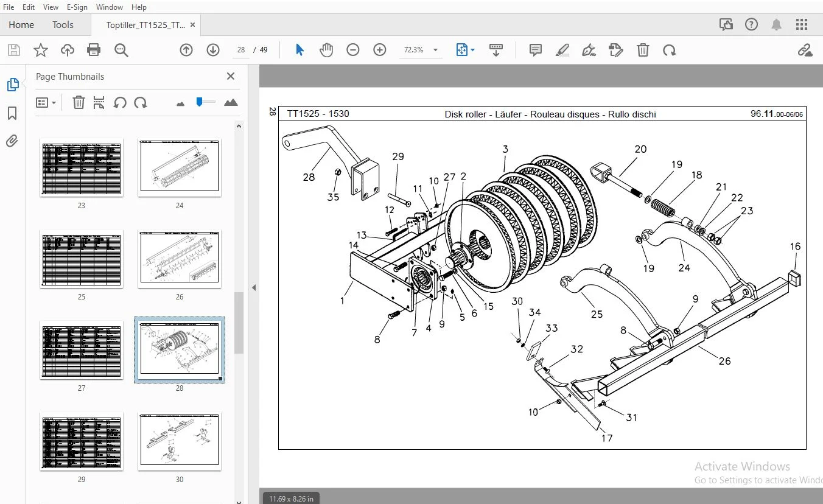Select page 30 thumbnail
The width and height of the screenshot is (823, 504).
coord(180,441)
